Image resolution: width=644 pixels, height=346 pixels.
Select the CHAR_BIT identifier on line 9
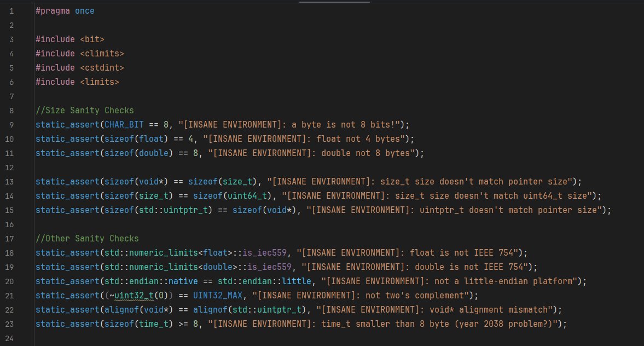coord(124,124)
